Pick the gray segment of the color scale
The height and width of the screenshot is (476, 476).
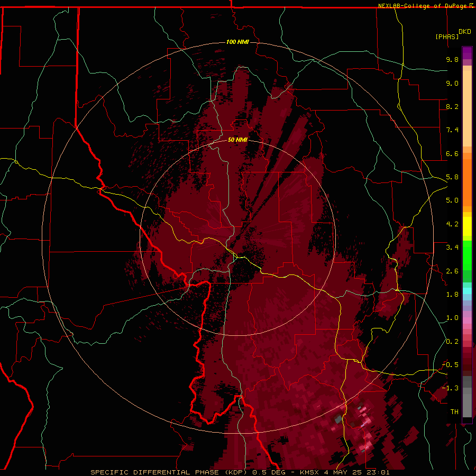pos(467,398)
